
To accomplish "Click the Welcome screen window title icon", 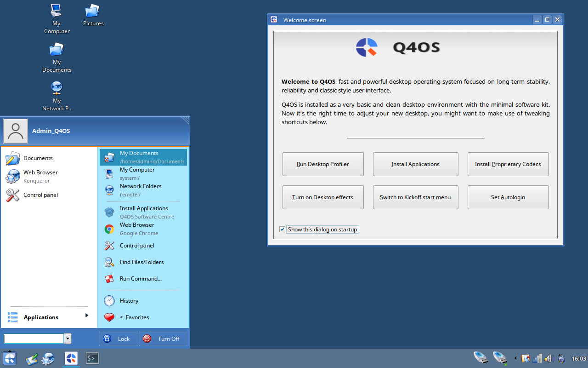I will coord(274,20).
